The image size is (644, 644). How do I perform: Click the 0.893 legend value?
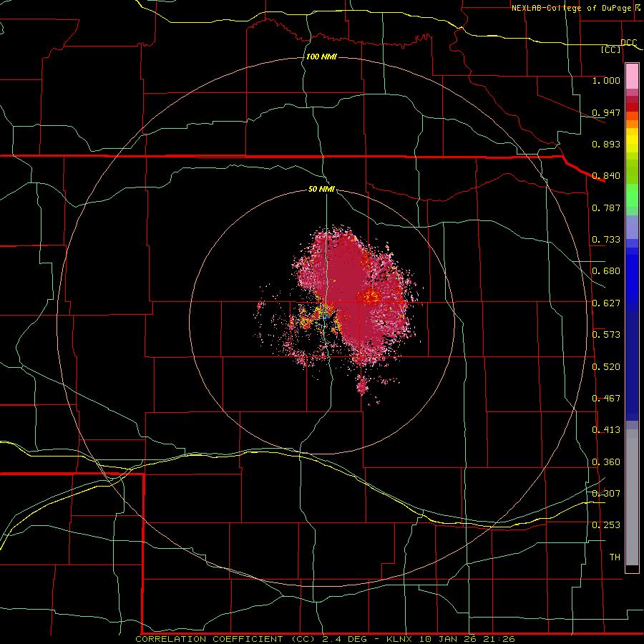(606, 144)
